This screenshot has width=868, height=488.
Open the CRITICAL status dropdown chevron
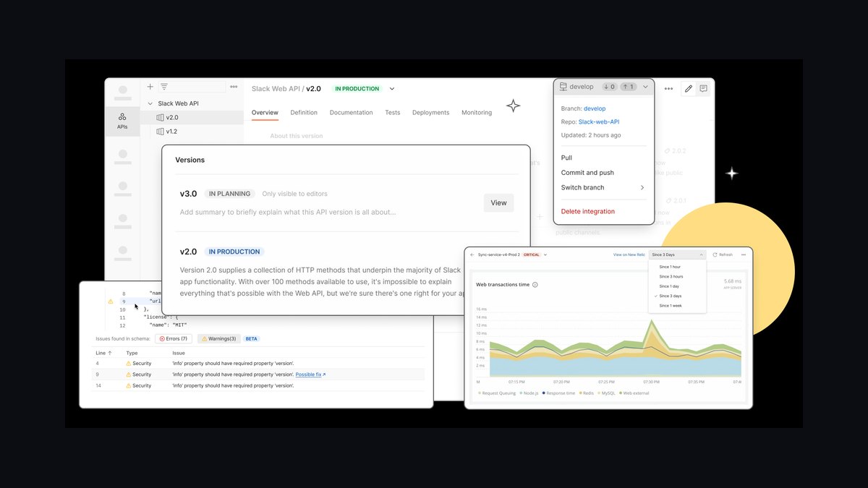click(x=545, y=254)
